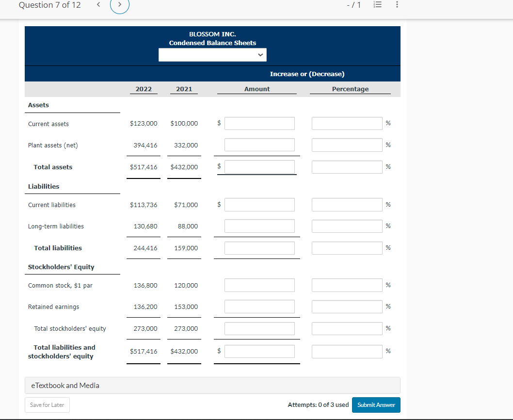Click the Submit Answer button
The image size is (513, 420).
pyautogui.click(x=376, y=404)
